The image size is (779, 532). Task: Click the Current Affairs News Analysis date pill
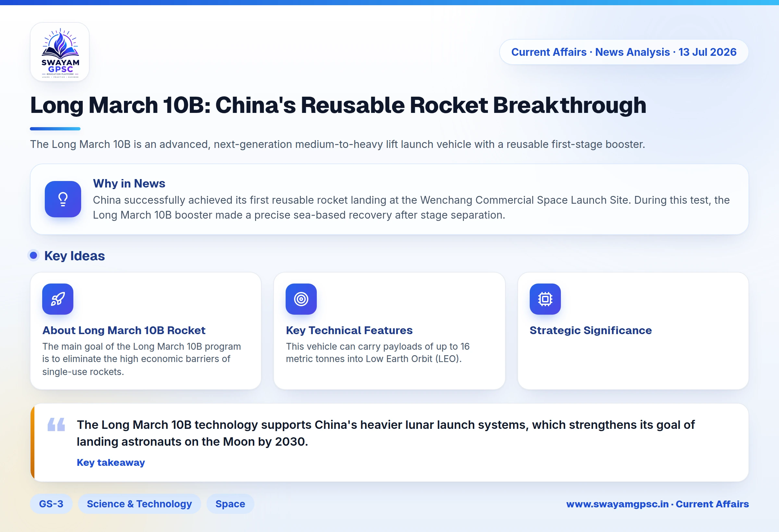pyautogui.click(x=624, y=52)
